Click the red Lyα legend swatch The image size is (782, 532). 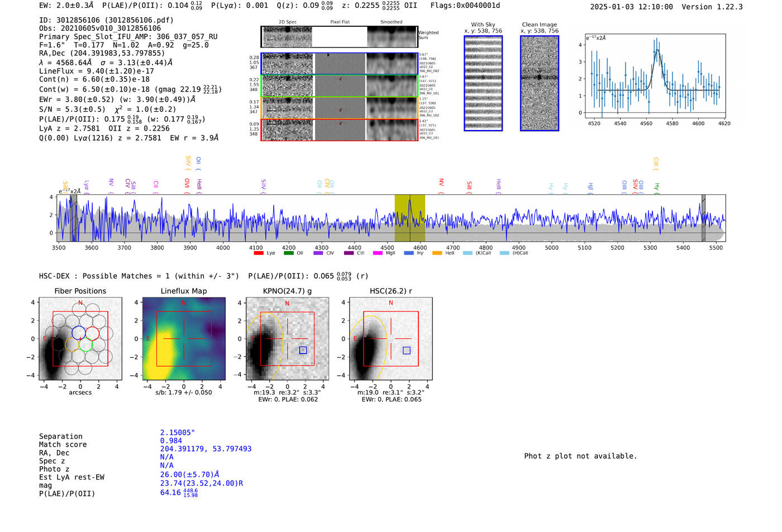click(x=259, y=253)
